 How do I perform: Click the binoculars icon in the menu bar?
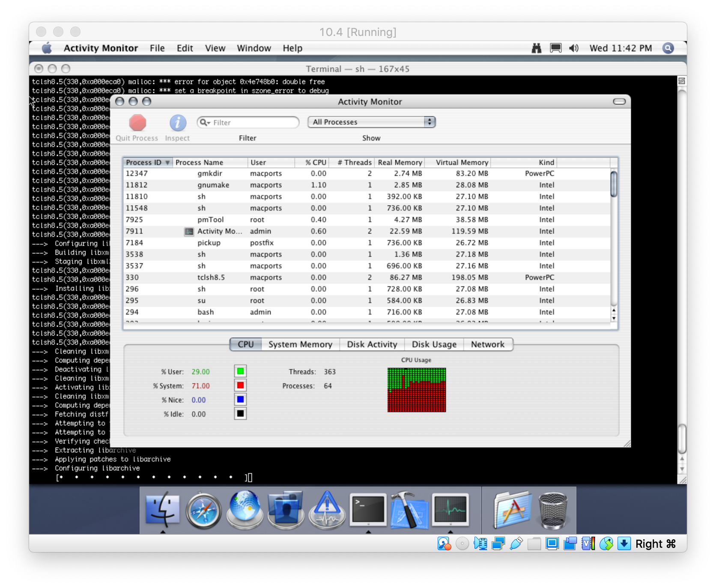tap(536, 48)
